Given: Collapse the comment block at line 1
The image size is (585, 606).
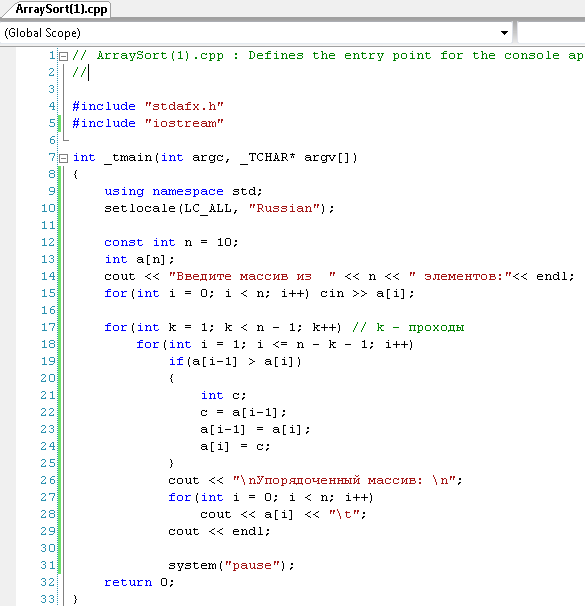Looking at the screenshot, I should (64, 56).
